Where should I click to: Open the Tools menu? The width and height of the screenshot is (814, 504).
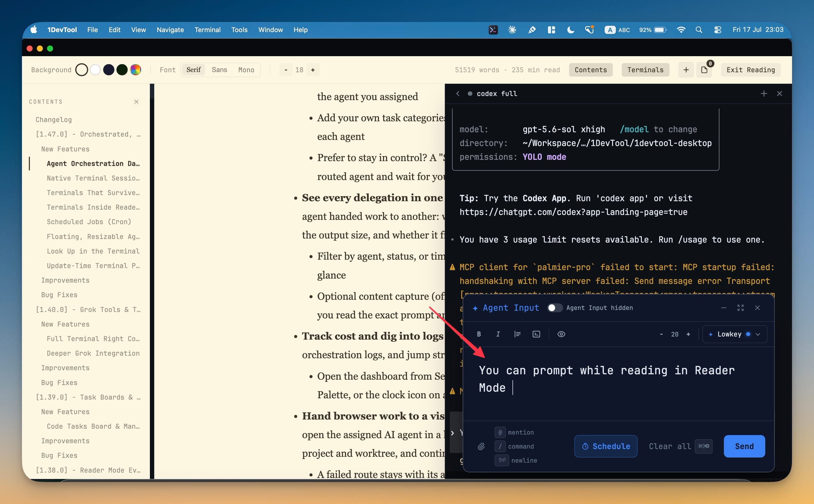pos(239,30)
